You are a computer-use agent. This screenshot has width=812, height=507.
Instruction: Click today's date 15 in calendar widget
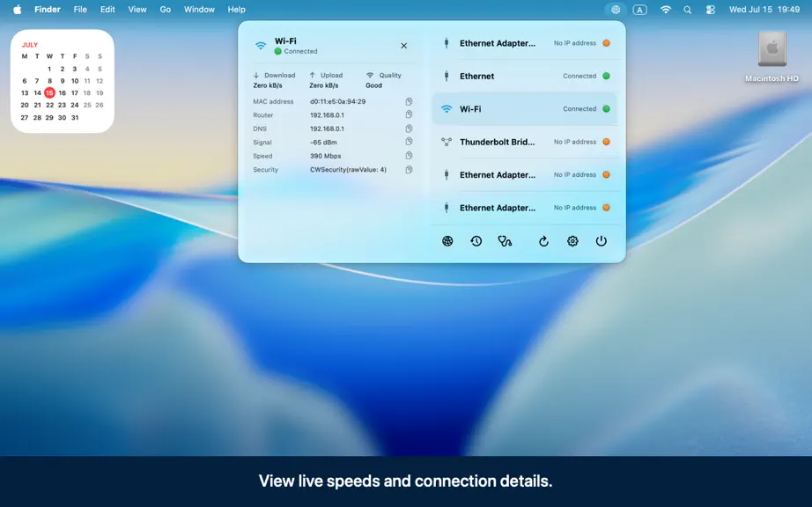click(49, 92)
